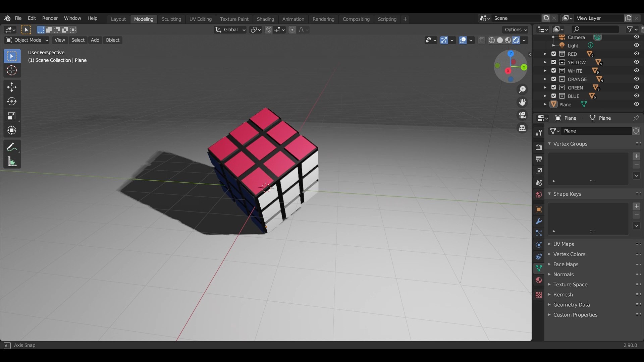Image resolution: width=644 pixels, height=362 pixels.
Task: Toggle WHITE collection checkbox
Action: click(553, 70)
